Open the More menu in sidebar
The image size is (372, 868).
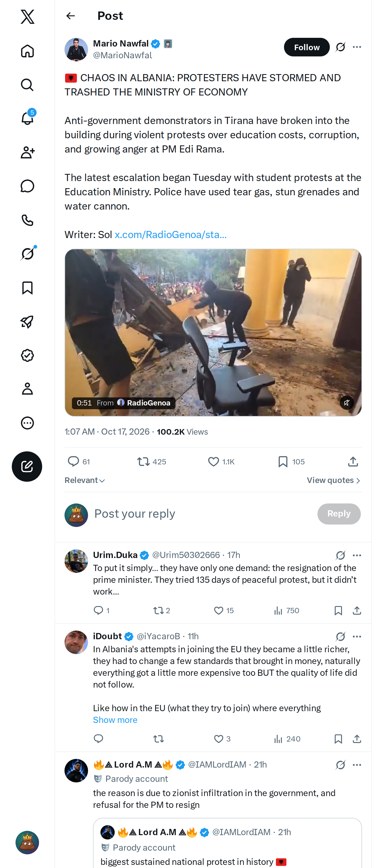27,423
